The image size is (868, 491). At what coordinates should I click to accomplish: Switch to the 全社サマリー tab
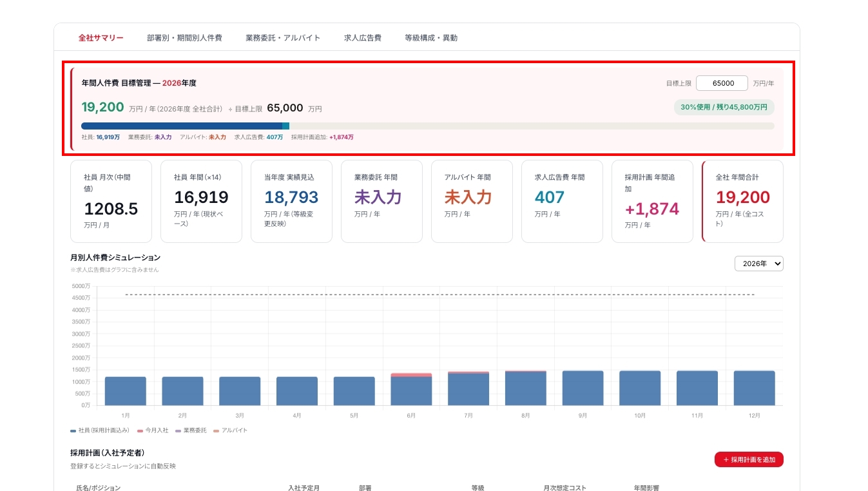101,38
